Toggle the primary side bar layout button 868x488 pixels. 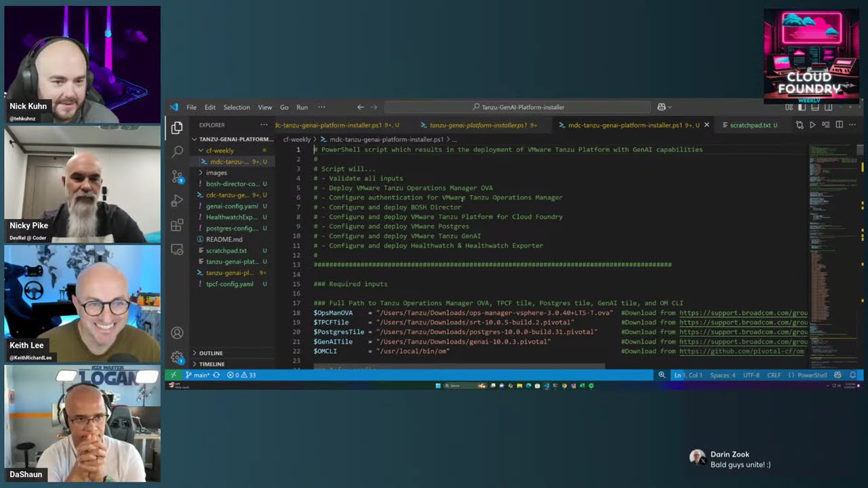[802, 107]
